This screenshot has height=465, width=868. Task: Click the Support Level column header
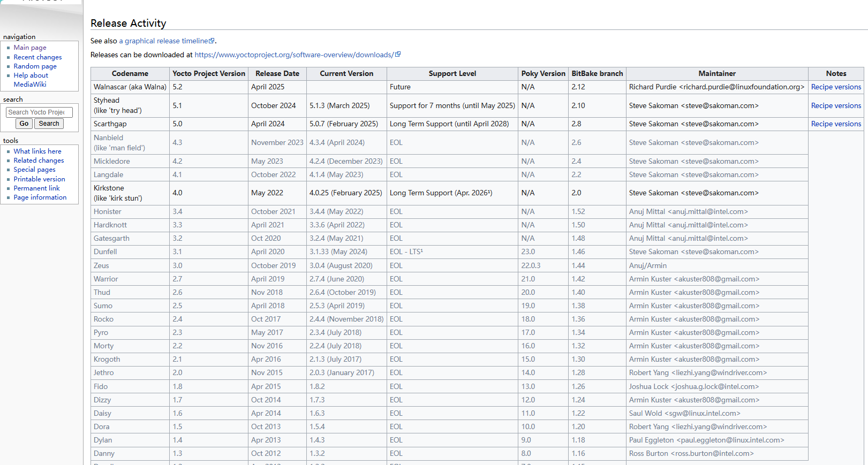(452, 74)
